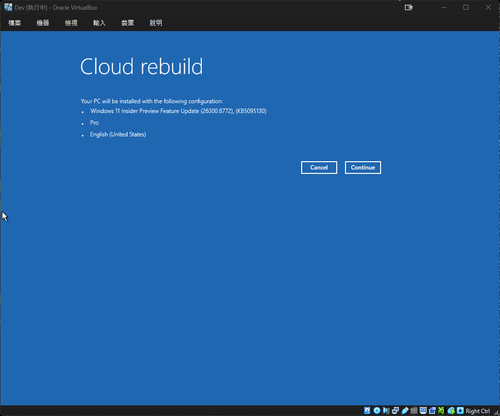Viewport: 500px width, 416px height.
Task: Click the Right Ctrl host key label
Action: point(478,411)
